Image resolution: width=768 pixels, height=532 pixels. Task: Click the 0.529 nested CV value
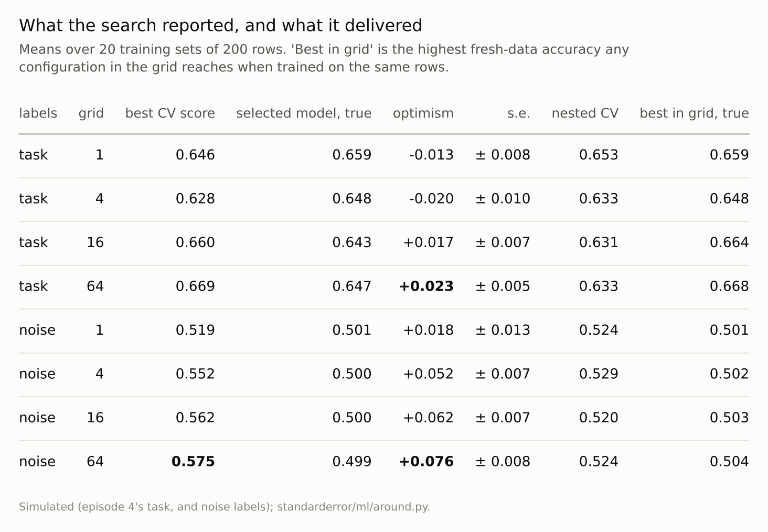click(599, 374)
